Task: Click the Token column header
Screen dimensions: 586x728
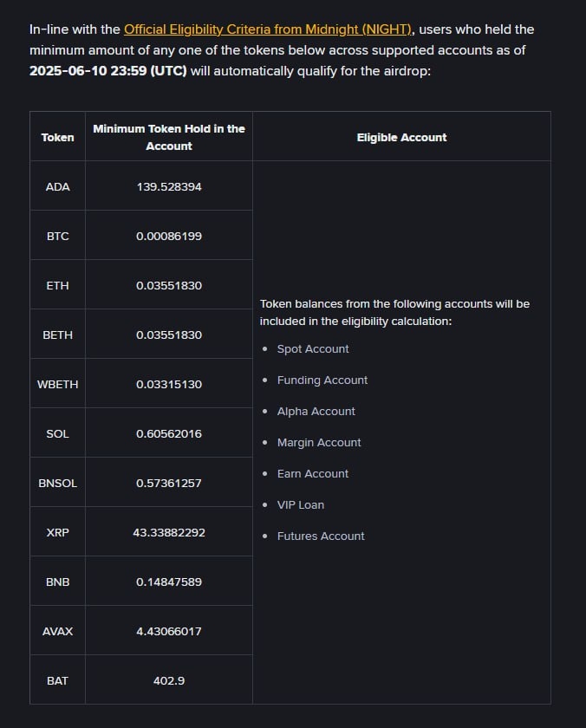Action: [58, 137]
